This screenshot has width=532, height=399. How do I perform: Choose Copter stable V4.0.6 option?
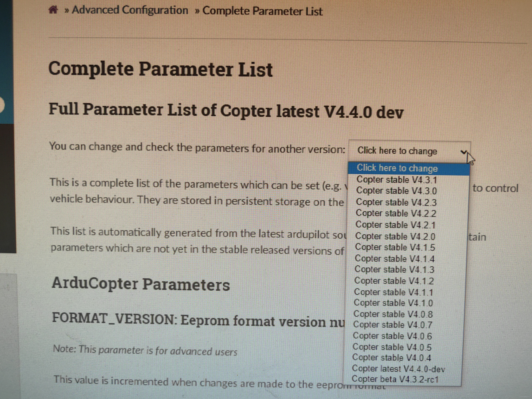[392, 336]
